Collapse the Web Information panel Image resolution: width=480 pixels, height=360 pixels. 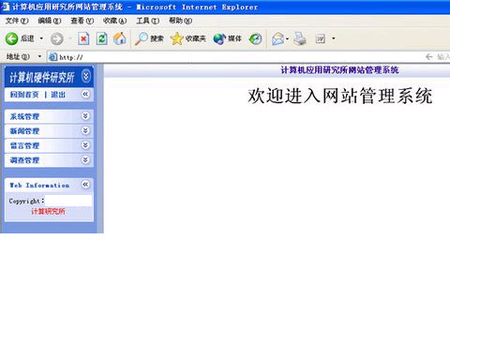point(85,184)
